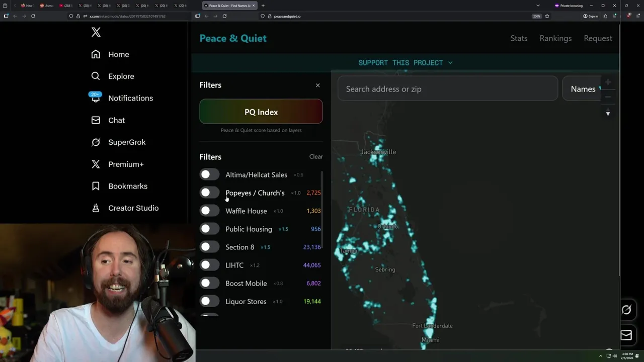Click the site shield icon for peaceandquiet.io
This screenshot has height=362, width=644.
point(263,16)
